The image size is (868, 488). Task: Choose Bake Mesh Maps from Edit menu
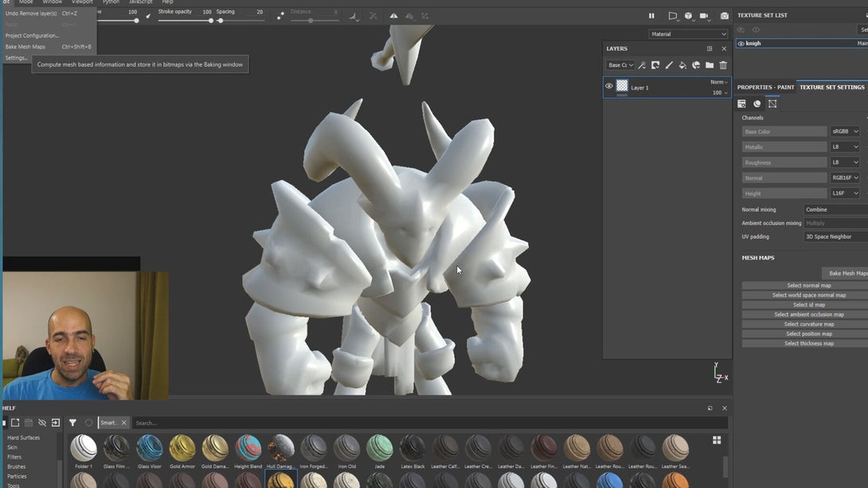49,46
